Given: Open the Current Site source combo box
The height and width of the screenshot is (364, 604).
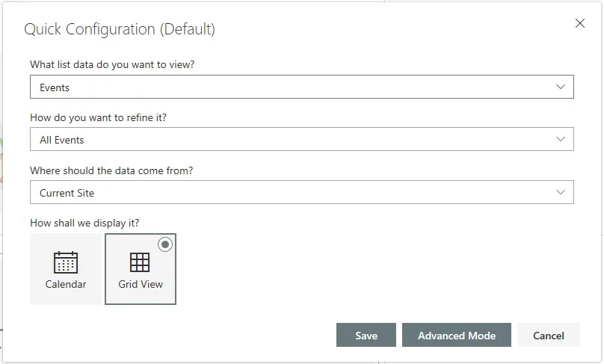Looking at the screenshot, I should [x=301, y=192].
